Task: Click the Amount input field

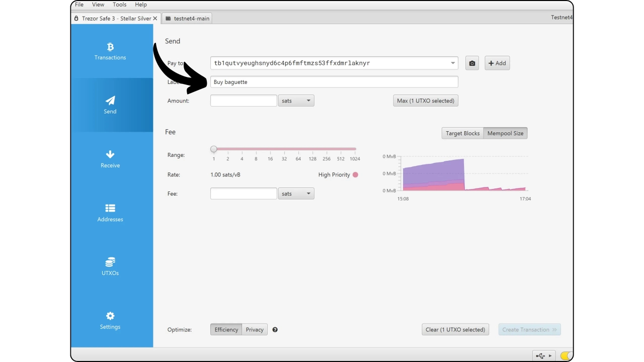Action: (x=244, y=101)
